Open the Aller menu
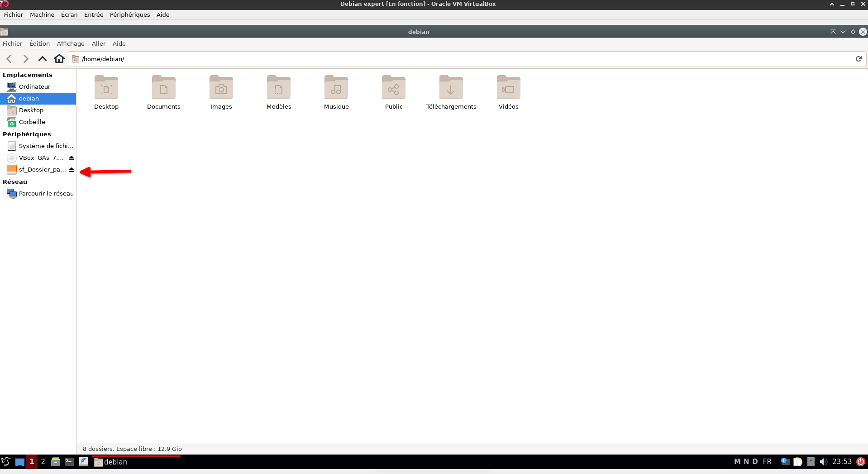The height and width of the screenshot is (474, 868). pos(99,43)
